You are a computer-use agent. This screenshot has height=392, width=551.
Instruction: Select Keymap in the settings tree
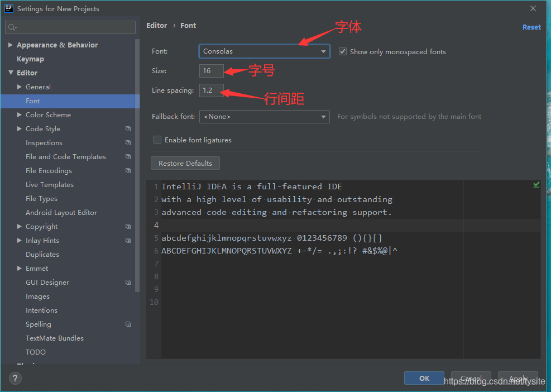(31, 59)
